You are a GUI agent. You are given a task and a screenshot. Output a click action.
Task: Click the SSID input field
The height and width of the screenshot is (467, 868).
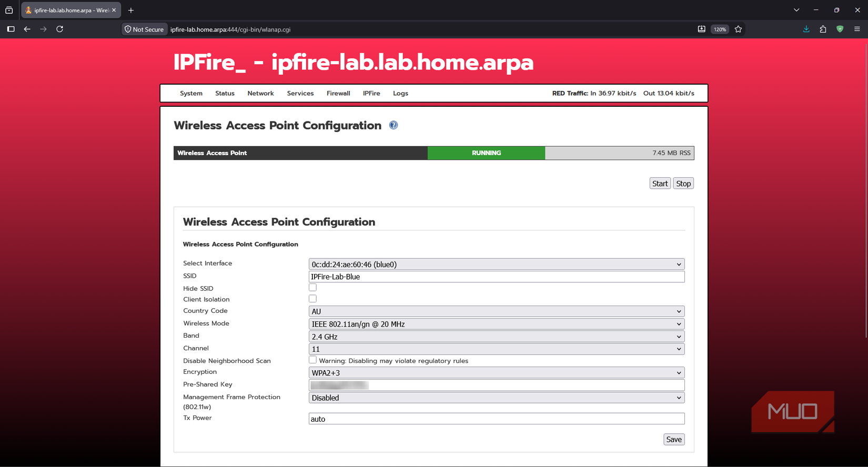(497, 277)
